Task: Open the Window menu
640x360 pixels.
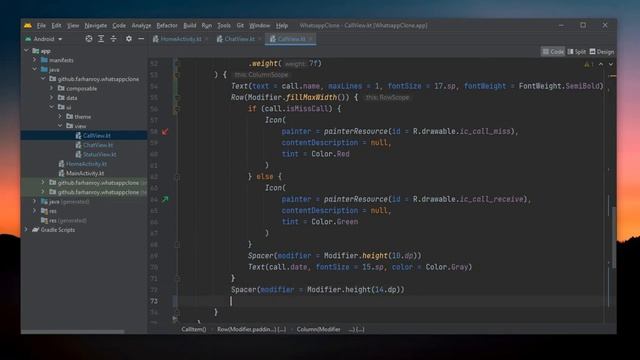Action: [x=260, y=25]
